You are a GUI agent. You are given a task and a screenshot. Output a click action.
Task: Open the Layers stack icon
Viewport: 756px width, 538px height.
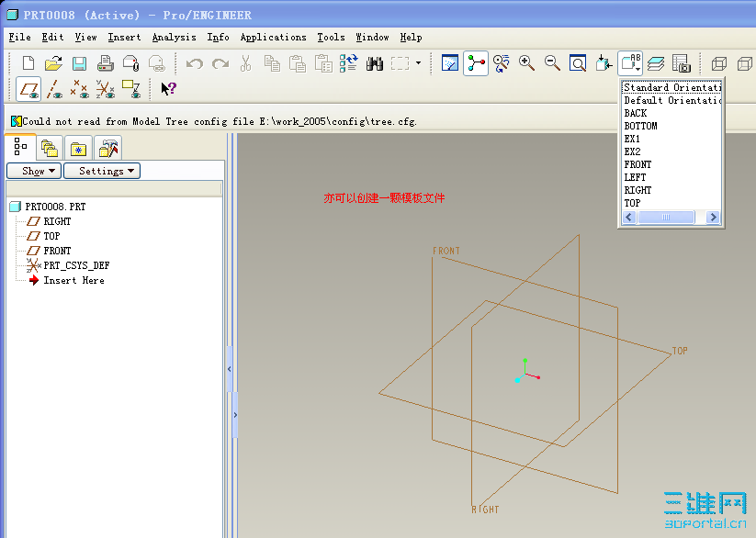656,63
